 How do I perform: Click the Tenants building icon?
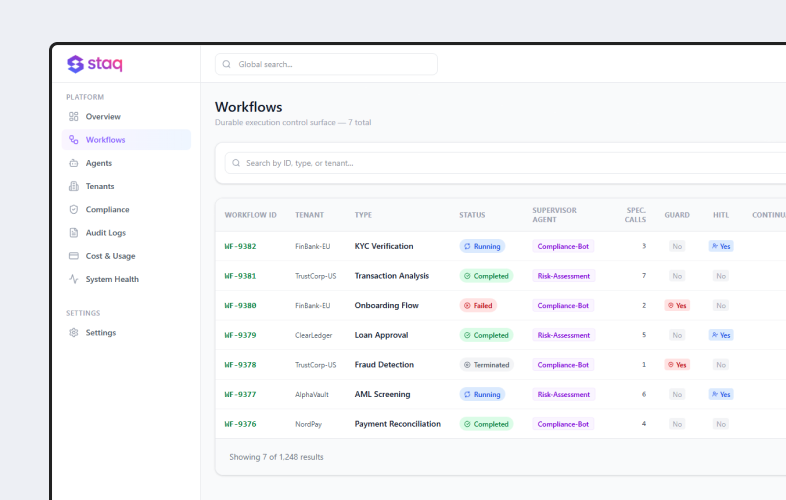(74, 186)
